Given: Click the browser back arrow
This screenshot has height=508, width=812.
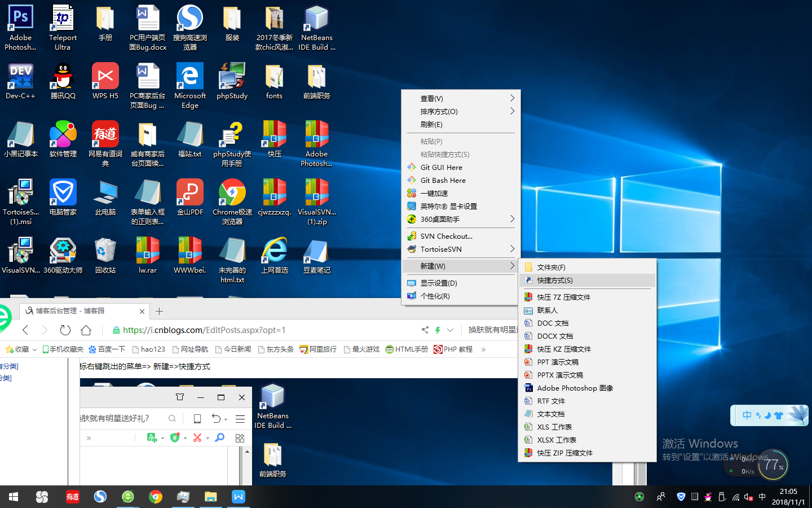Looking at the screenshot, I should pyautogui.click(x=25, y=330).
